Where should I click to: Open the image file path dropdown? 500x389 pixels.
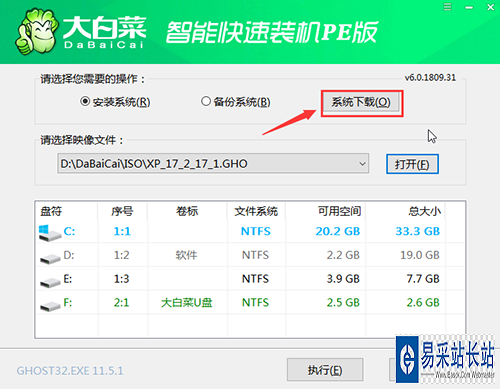[362, 164]
